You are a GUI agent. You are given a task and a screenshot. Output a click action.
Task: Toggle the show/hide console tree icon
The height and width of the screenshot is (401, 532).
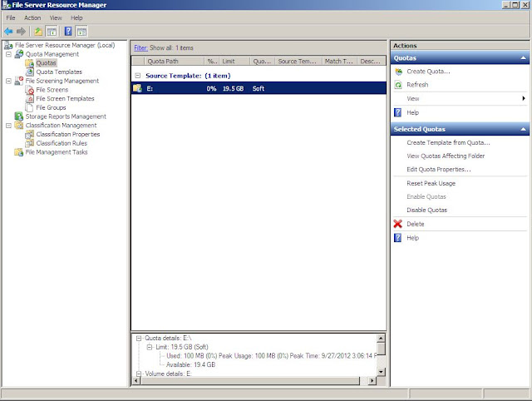coord(52,32)
